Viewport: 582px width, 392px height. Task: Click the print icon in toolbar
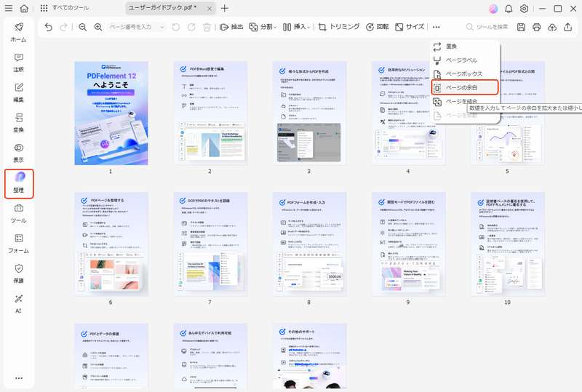(x=536, y=27)
